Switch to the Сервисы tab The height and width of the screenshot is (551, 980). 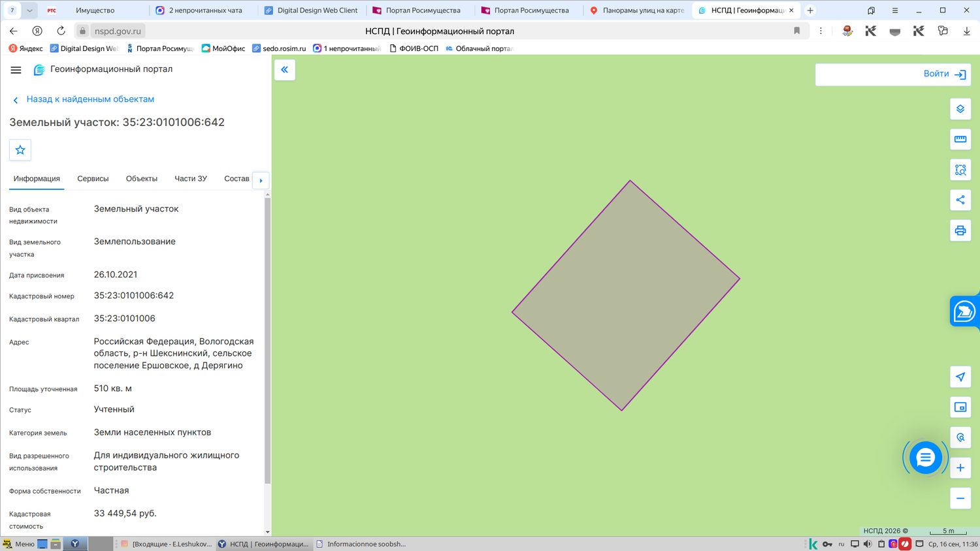(x=93, y=179)
